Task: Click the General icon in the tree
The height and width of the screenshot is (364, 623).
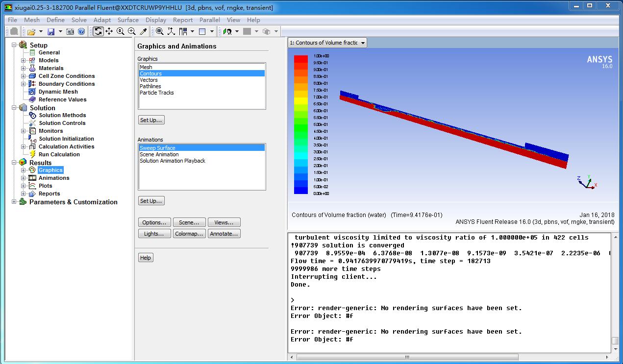Action: pyautogui.click(x=32, y=52)
